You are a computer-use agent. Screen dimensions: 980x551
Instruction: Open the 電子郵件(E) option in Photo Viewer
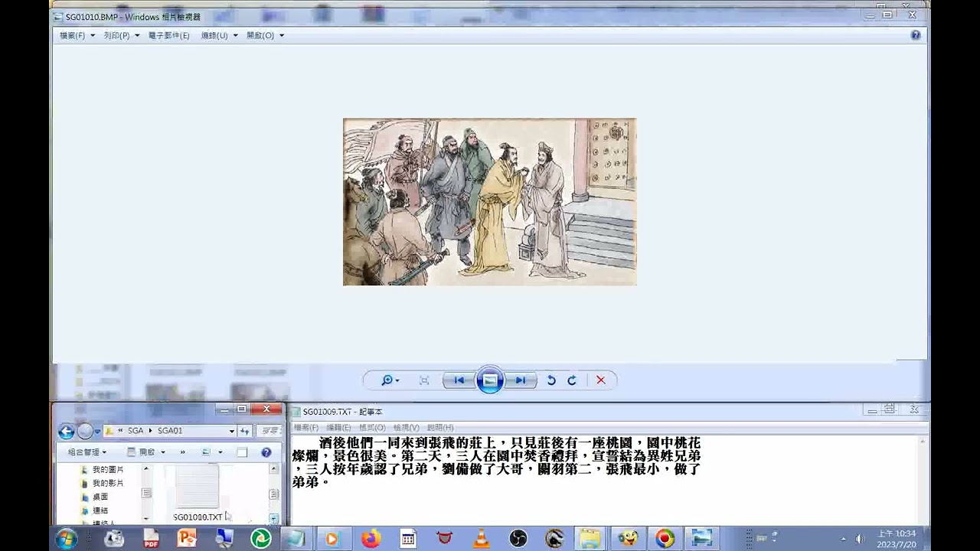[x=169, y=35]
